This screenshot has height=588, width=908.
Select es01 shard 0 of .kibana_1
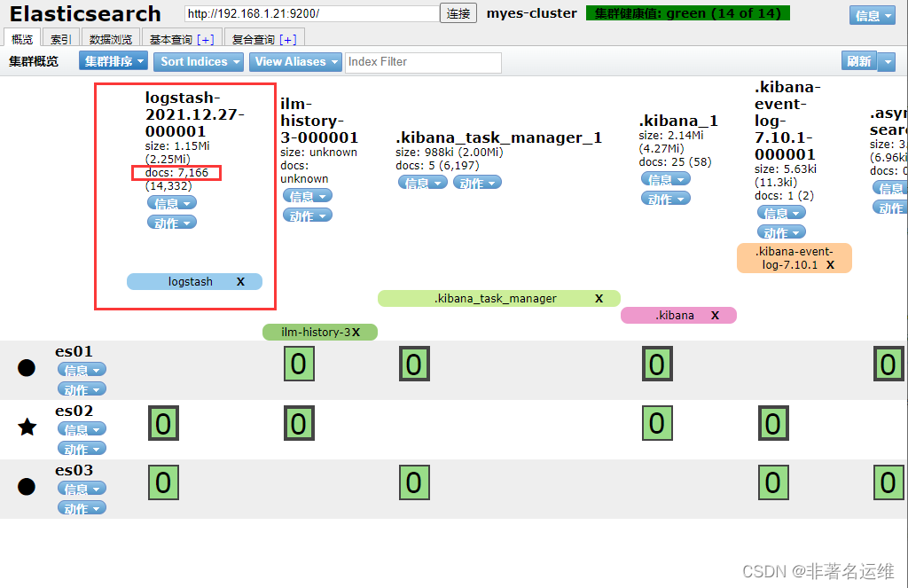[x=657, y=364]
